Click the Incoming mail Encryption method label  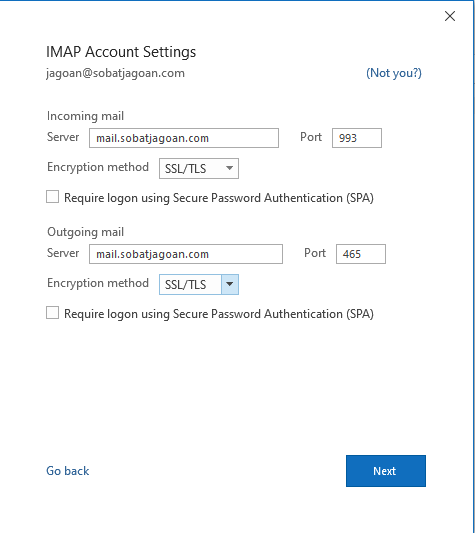tap(98, 167)
